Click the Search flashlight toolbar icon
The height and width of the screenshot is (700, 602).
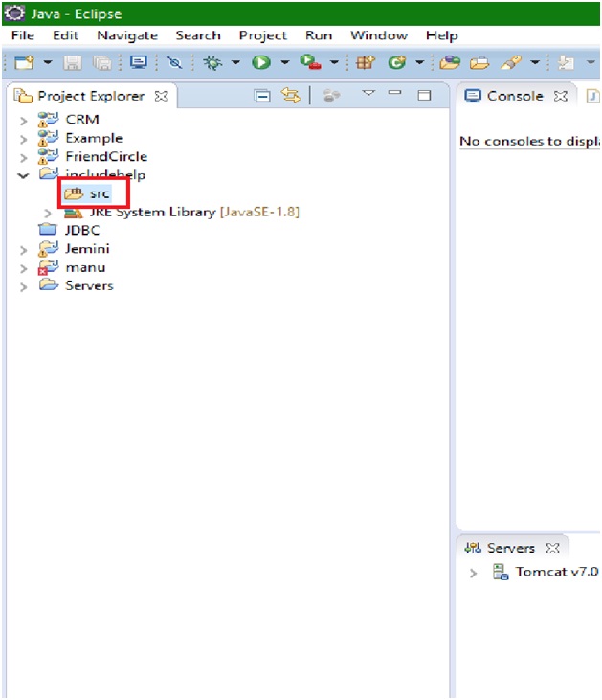(x=511, y=62)
